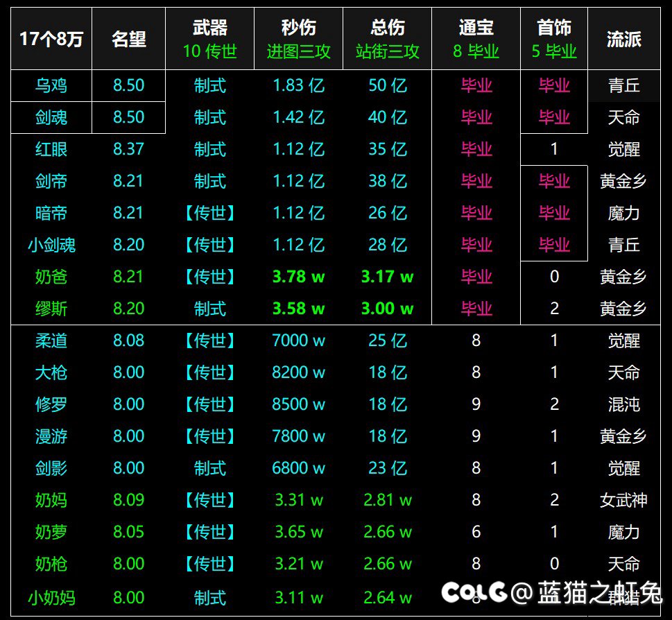Click the 总伤 column header

point(386,28)
